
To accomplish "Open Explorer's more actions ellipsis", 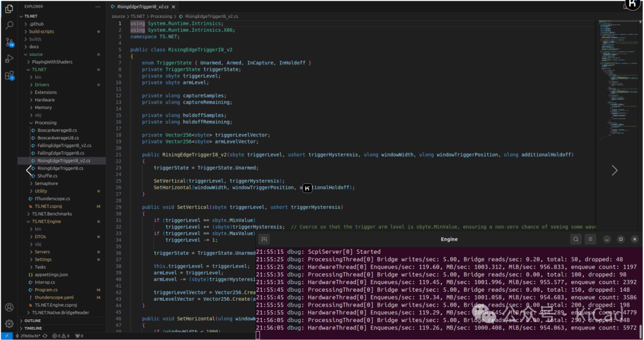I will coord(98,7).
